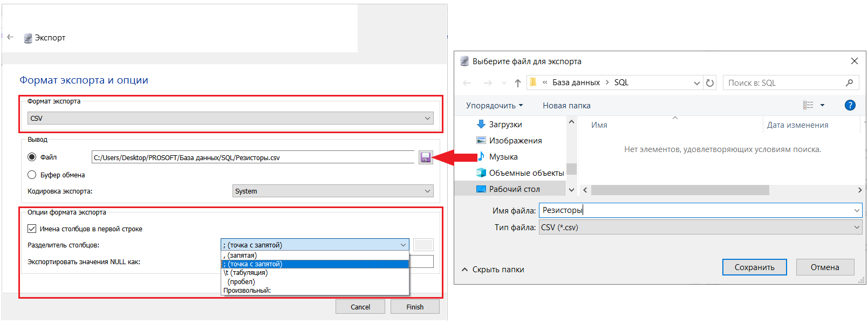Choose Произвольный: separator option
The image size is (868, 324).
(315, 290)
